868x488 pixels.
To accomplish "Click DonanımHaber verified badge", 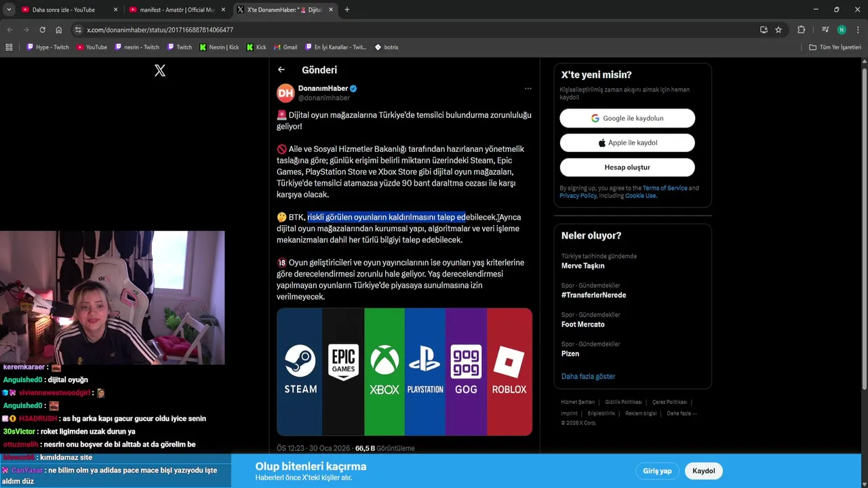I will click(x=353, y=88).
